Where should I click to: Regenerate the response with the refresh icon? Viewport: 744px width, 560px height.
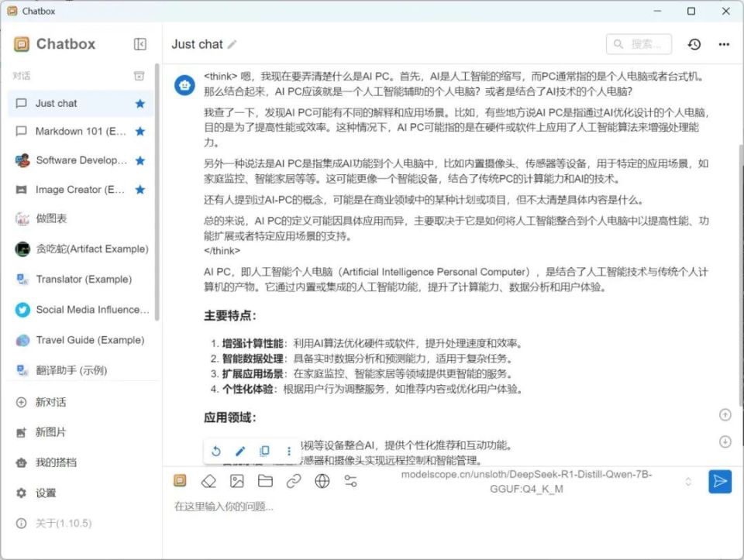[216, 451]
